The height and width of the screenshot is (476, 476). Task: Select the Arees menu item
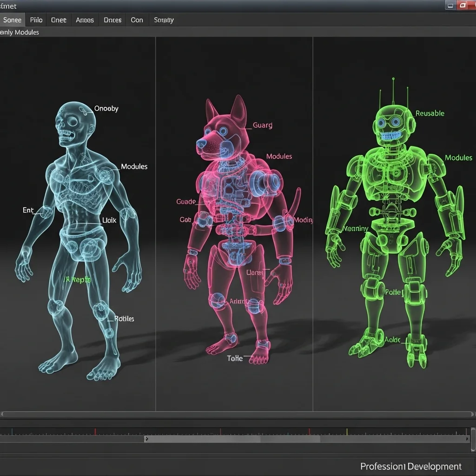[x=85, y=20]
